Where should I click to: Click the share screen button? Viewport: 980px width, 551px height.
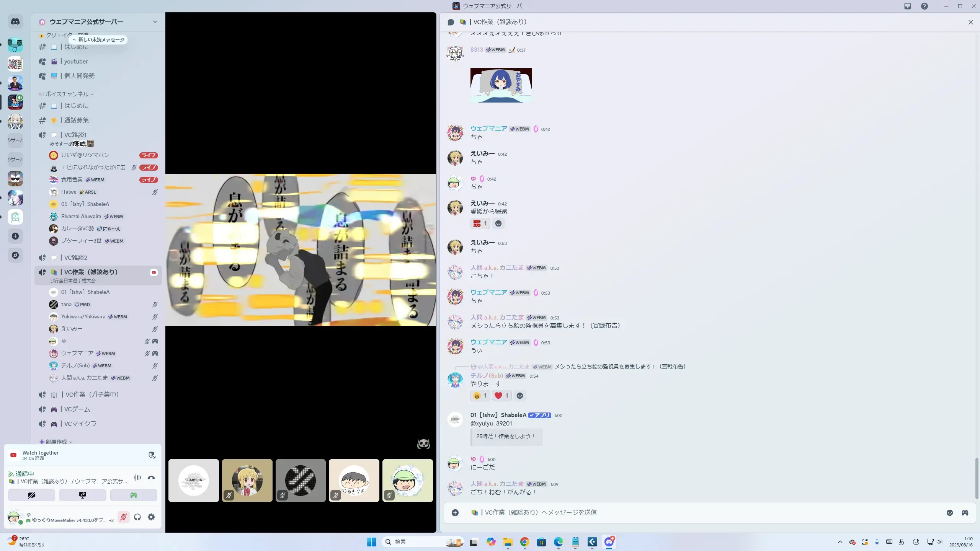point(82,495)
